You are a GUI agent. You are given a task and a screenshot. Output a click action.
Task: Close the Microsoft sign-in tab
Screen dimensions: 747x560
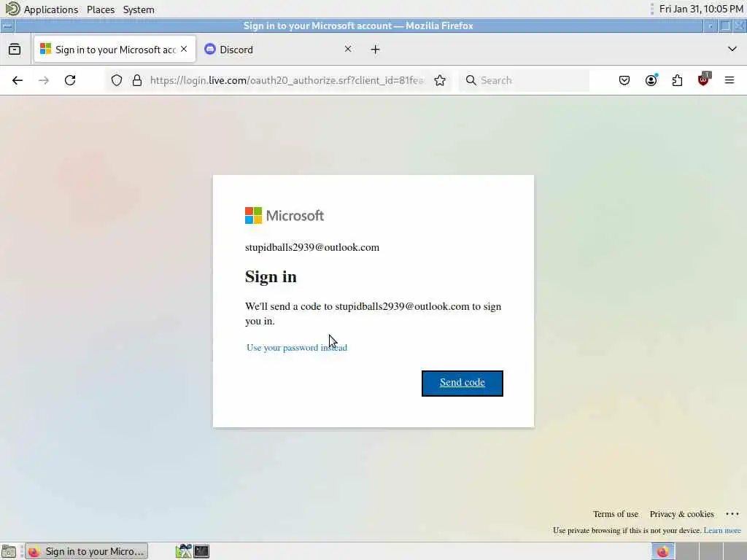[x=184, y=49]
